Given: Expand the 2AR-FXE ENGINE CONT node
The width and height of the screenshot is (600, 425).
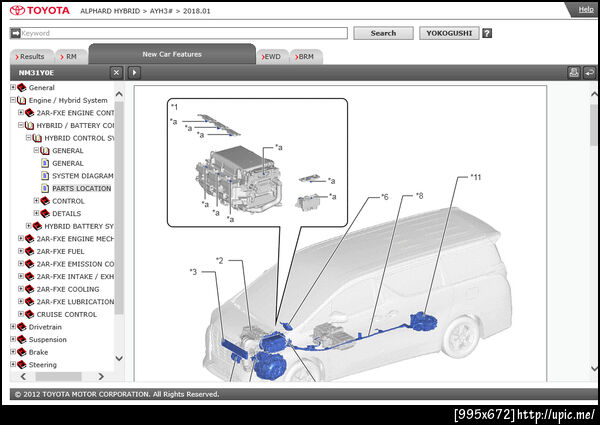Looking at the screenshot, I should click(21, 112).
